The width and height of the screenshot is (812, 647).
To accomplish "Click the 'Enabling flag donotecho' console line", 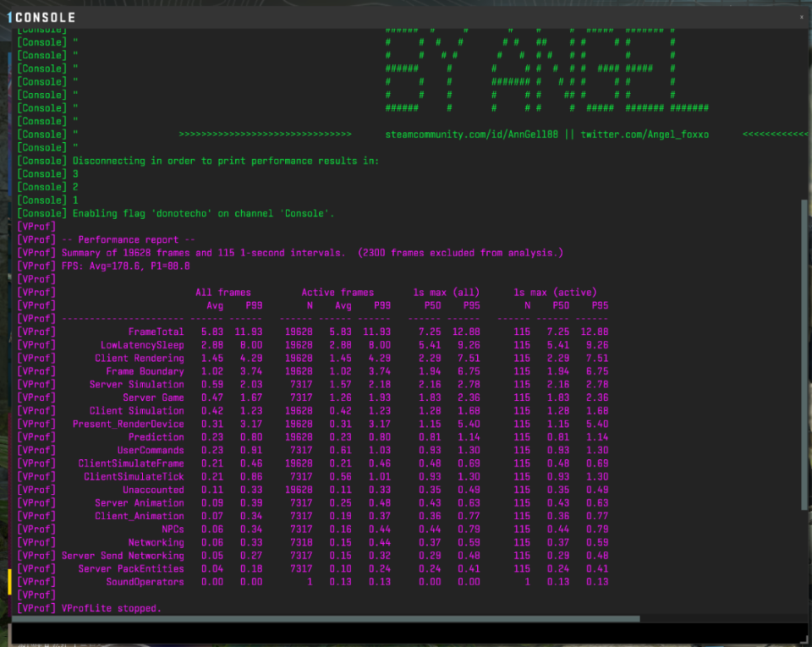I will click(x=204, y=213).
